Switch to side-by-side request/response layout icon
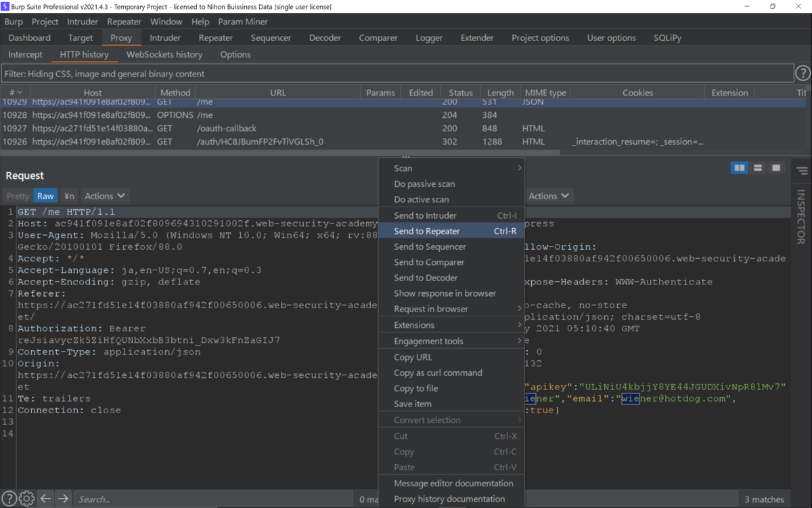The width and height of the screenshot is (812, 508). 740,168
